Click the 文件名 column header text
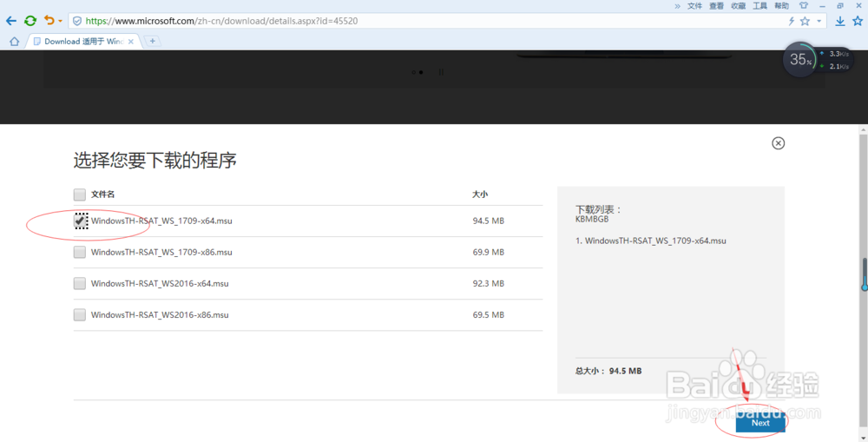This screenshot has height=442, width=868. click(103, 195)
